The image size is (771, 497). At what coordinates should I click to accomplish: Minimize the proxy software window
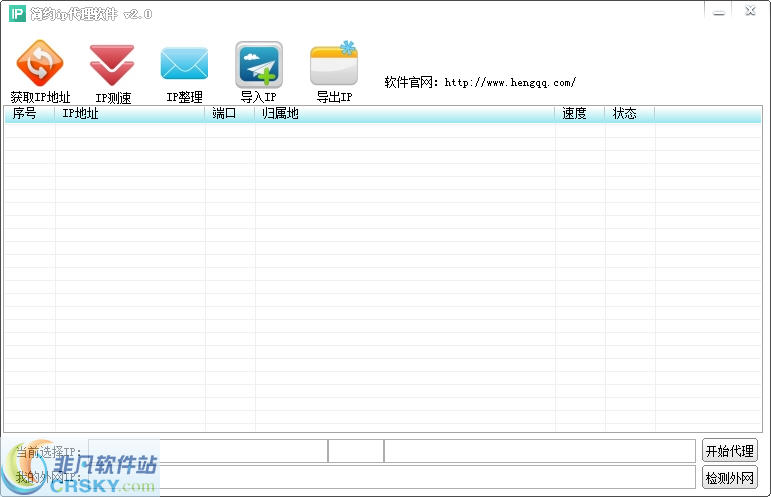pos(718,11)
